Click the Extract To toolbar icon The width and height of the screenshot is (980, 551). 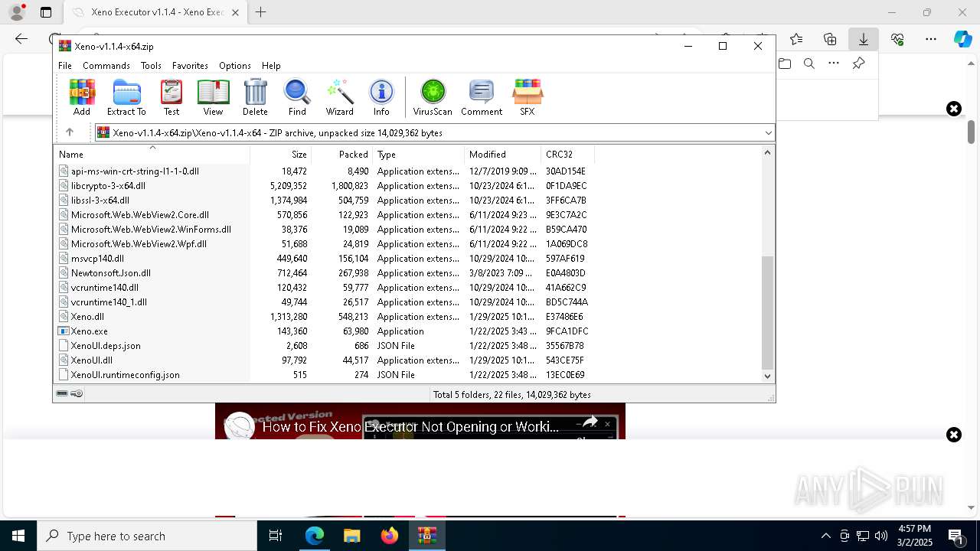point(126,97)
